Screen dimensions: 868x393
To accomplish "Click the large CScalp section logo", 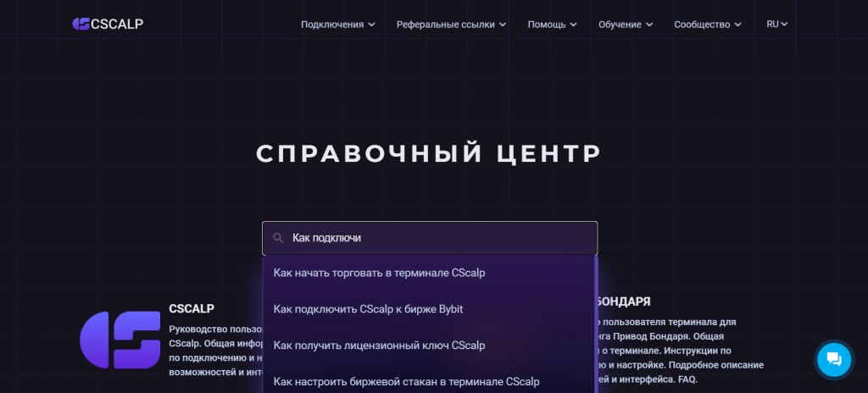I will click(120, 340).
